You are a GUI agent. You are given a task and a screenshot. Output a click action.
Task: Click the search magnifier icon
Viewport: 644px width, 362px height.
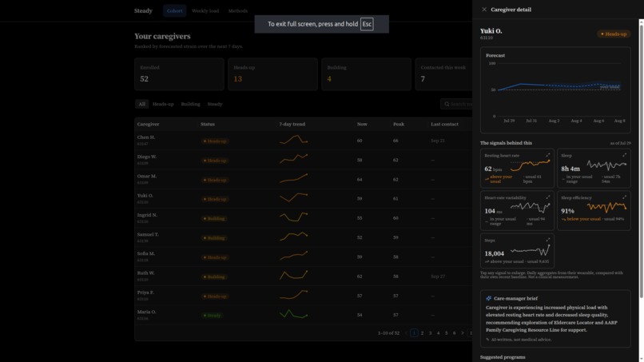447,104
